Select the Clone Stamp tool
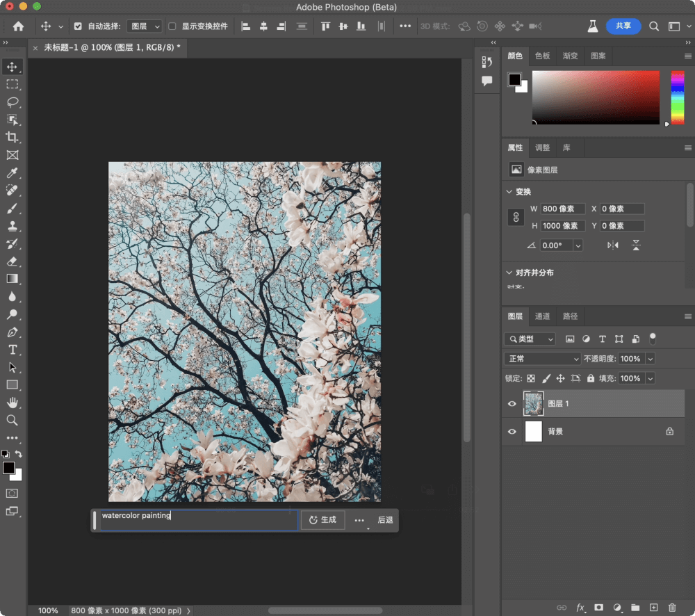The width and height of the screenshot is (695, 616). tap(12, 226)
